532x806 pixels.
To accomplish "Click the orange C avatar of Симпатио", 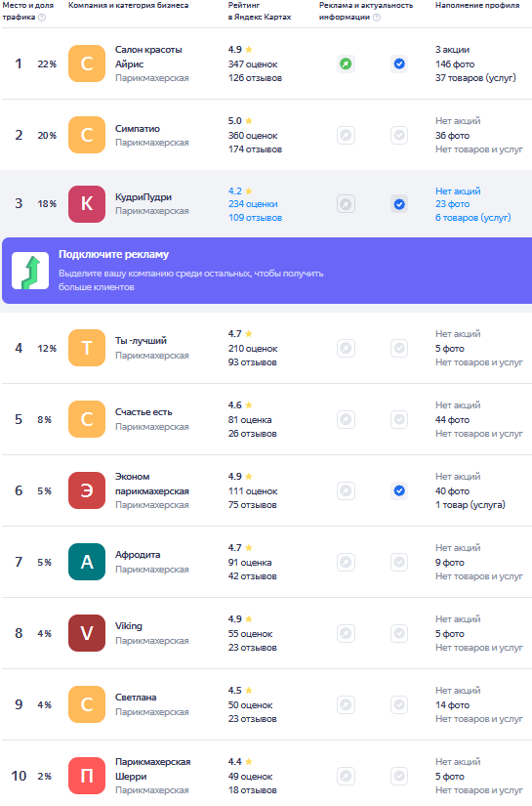I will (87, 135).
